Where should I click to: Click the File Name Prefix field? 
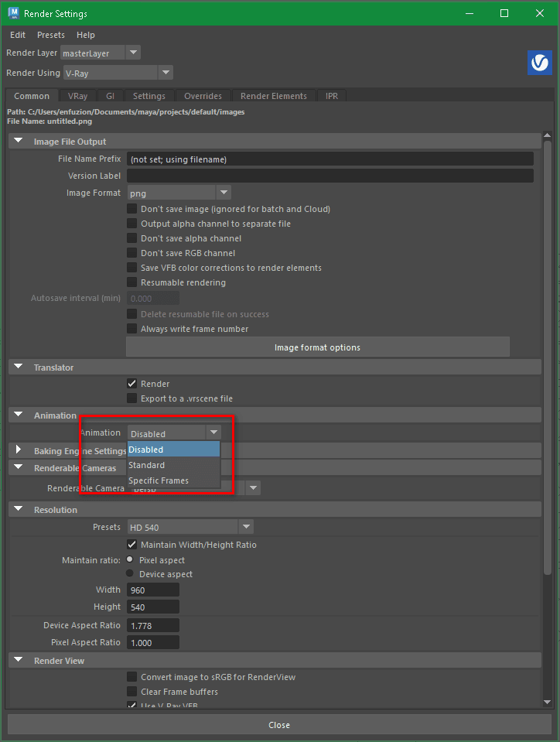330,159
